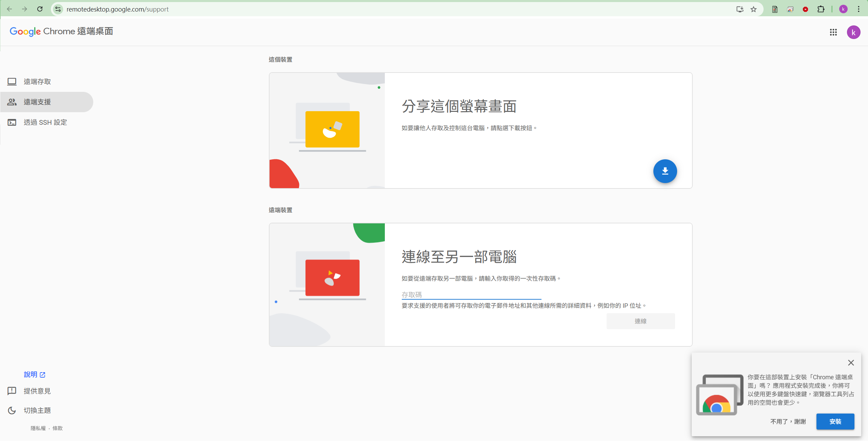The height and width of the screenshot is (441, 868).
Task: Select 遠端存取 in sidebar
Action: pyautogui.click(x=47, y=82)
